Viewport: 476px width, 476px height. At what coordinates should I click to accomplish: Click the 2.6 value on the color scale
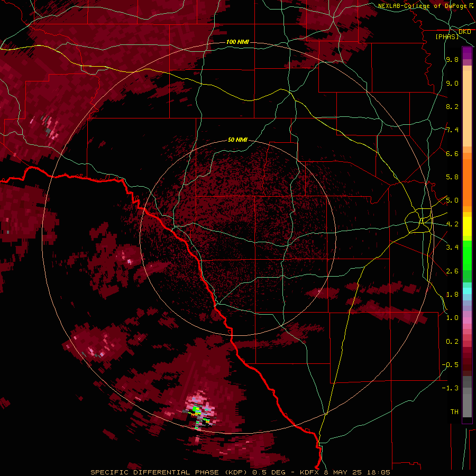pyautogui.click(x=452, y=271)
